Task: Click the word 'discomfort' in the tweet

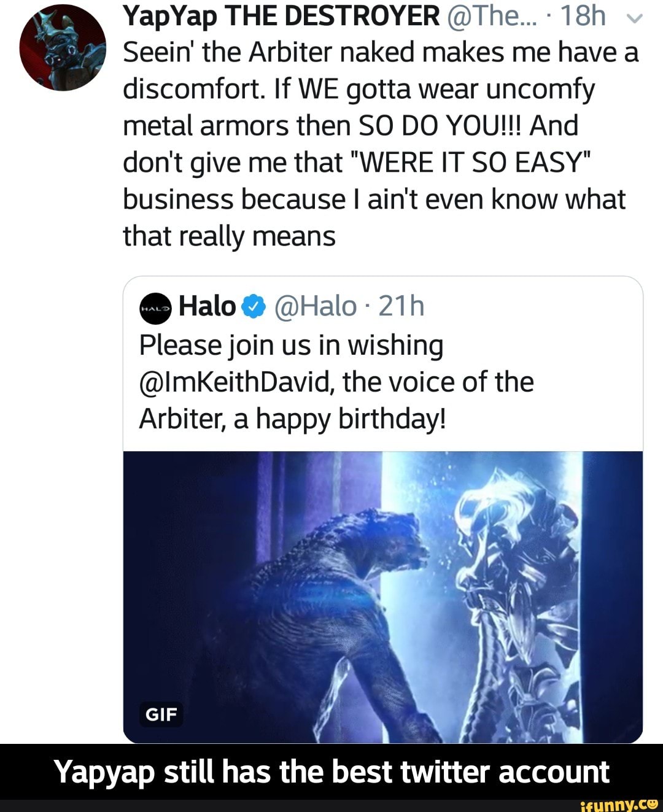Action: [183, 90]
